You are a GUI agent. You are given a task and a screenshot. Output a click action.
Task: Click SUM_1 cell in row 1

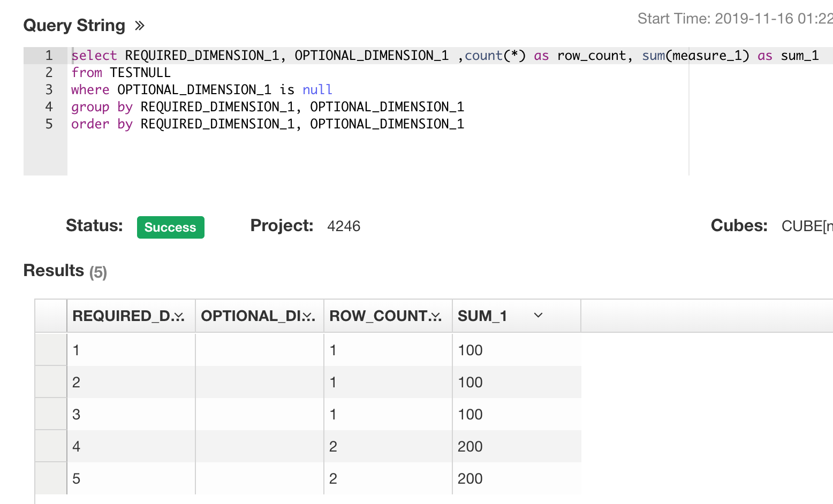click(x=517, y=350)
